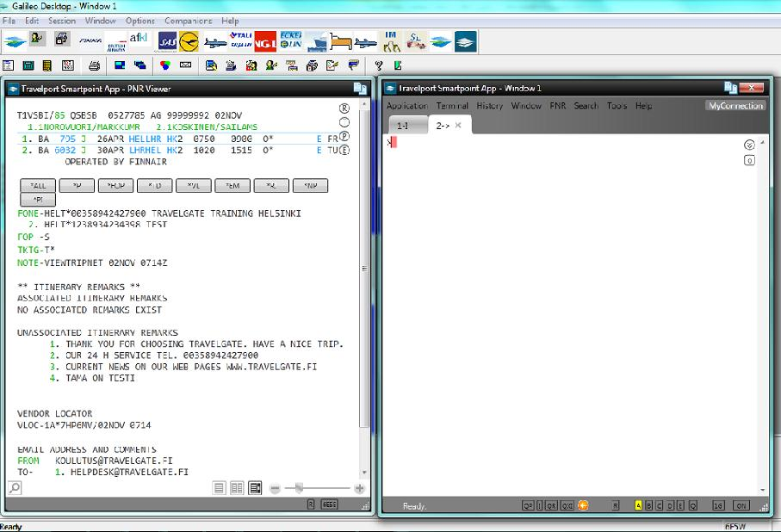The height and width of the screenshot is (532, 781).
Task: Click the circled R icon in PNR Viewer
Action: tap(344, 108)
